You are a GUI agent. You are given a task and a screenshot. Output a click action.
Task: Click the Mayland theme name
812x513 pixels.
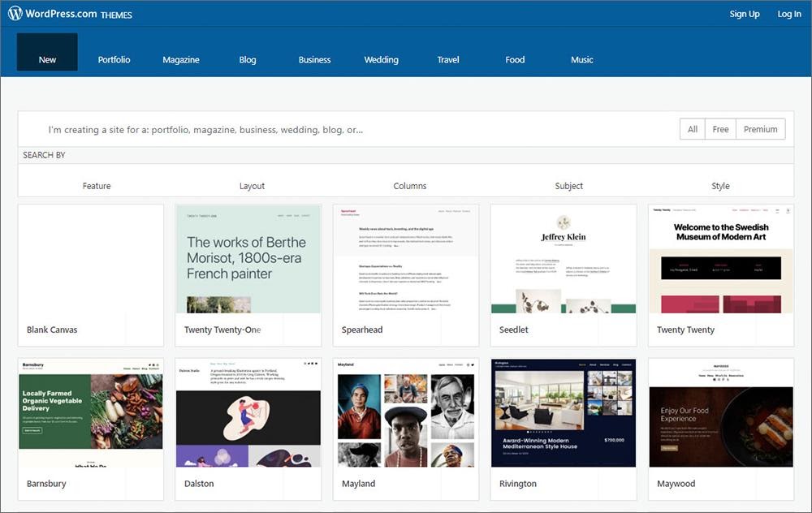[x=358, y=484]
